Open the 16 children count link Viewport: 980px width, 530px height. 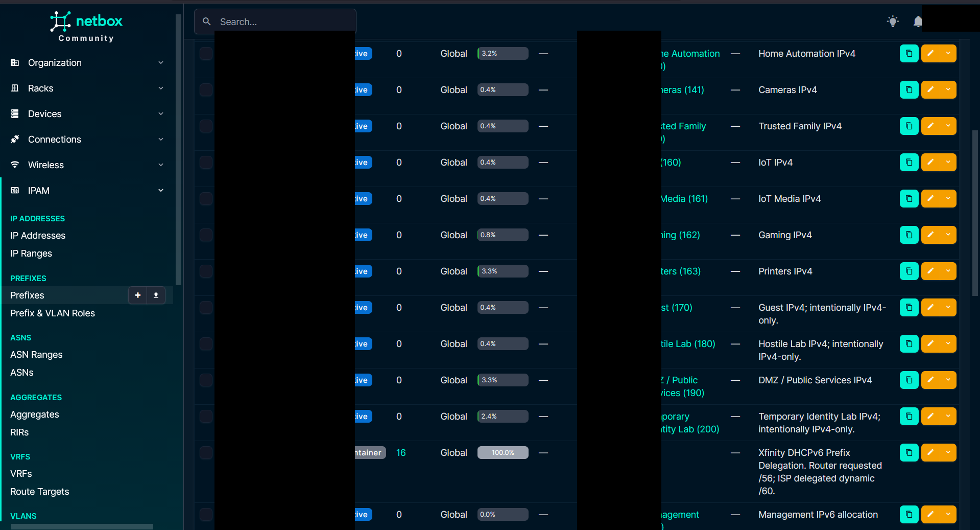(x=401, y=453)
